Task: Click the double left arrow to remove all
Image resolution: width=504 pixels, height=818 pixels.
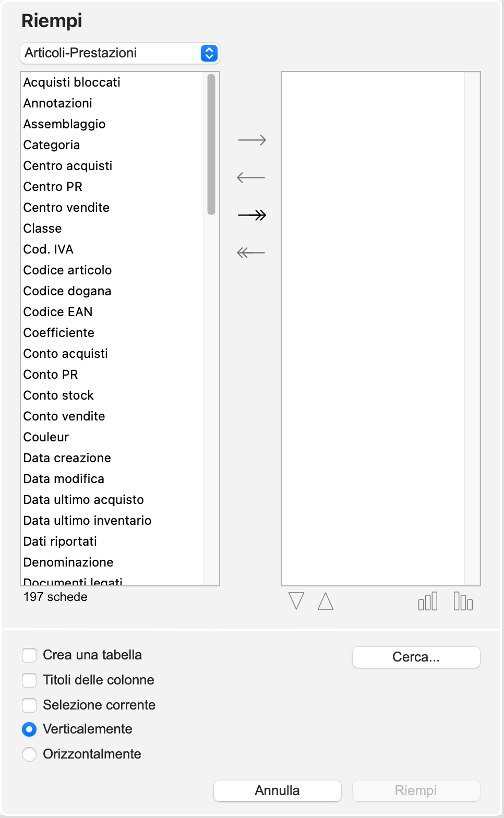Action: 251,253
